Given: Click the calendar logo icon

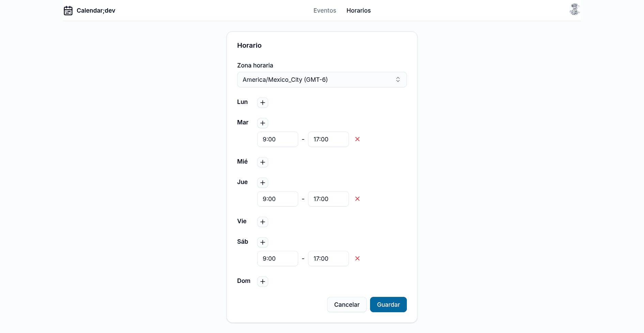Looking at the screenshot, I should click(68, 11).
